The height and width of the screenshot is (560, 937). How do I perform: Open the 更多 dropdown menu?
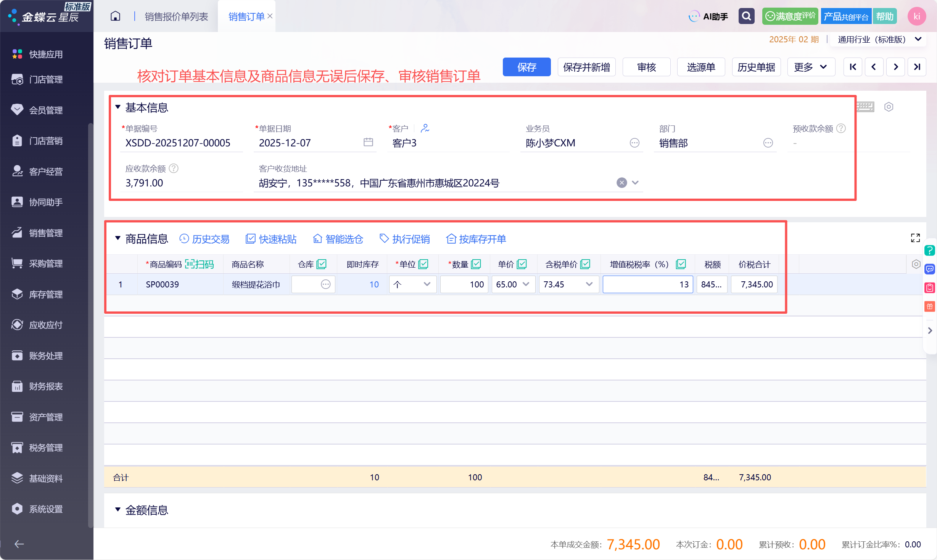click(811, 67)
